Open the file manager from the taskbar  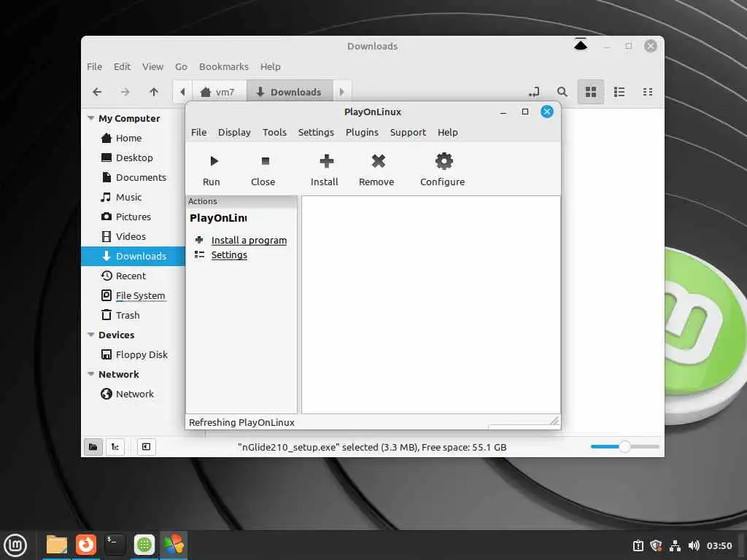pos(57,545)
